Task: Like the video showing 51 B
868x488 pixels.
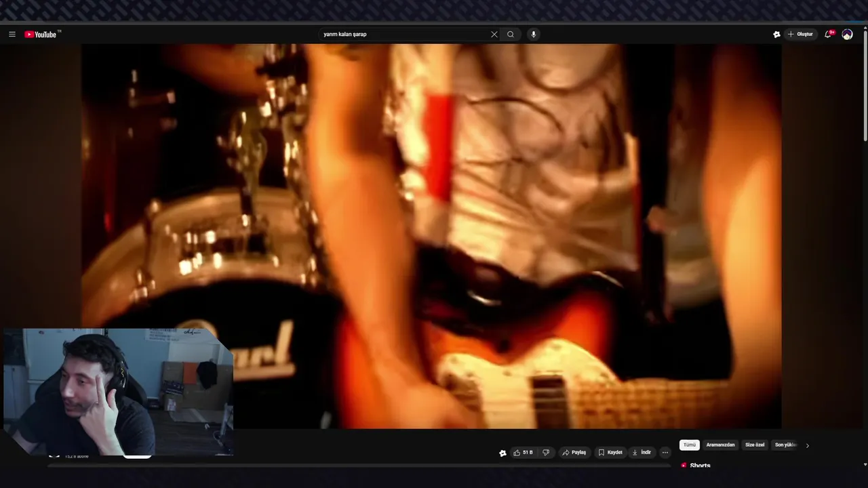Action: [523, 452]
